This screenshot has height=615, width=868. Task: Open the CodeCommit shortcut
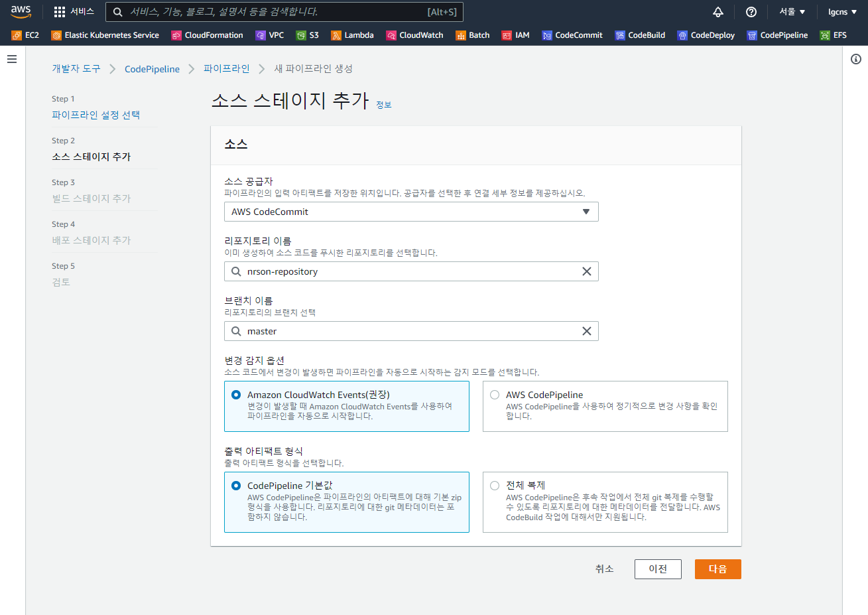[x=572, y=35]
